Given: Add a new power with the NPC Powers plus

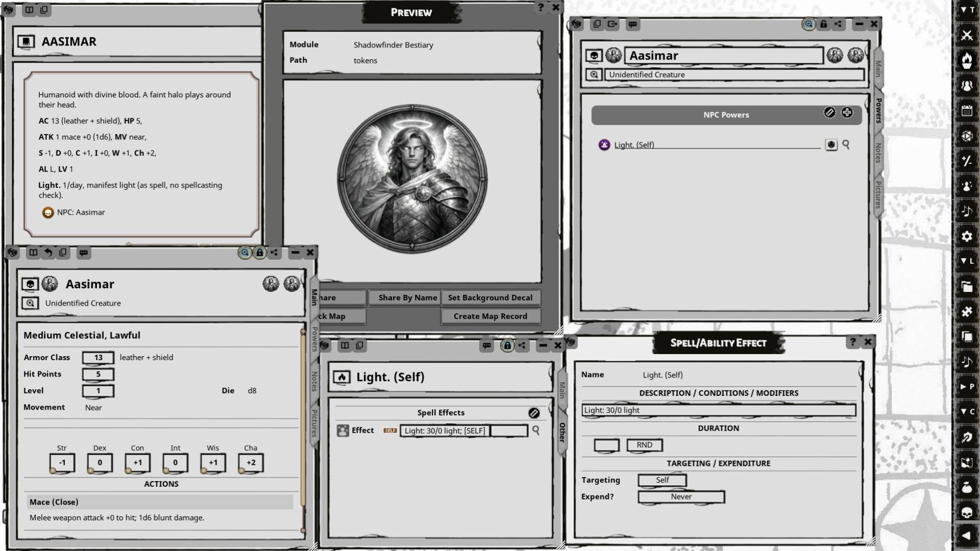Looking at the screenshot, I should [847, 113].
